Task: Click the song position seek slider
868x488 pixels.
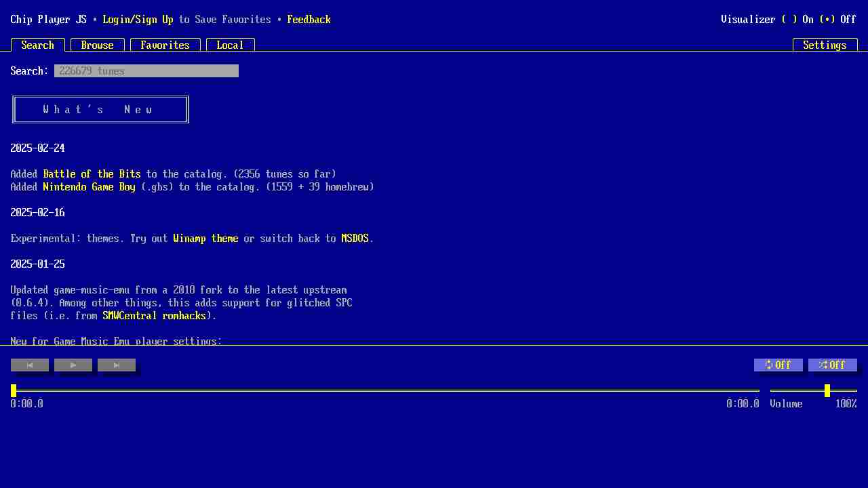Action: (x=385, y=391)
